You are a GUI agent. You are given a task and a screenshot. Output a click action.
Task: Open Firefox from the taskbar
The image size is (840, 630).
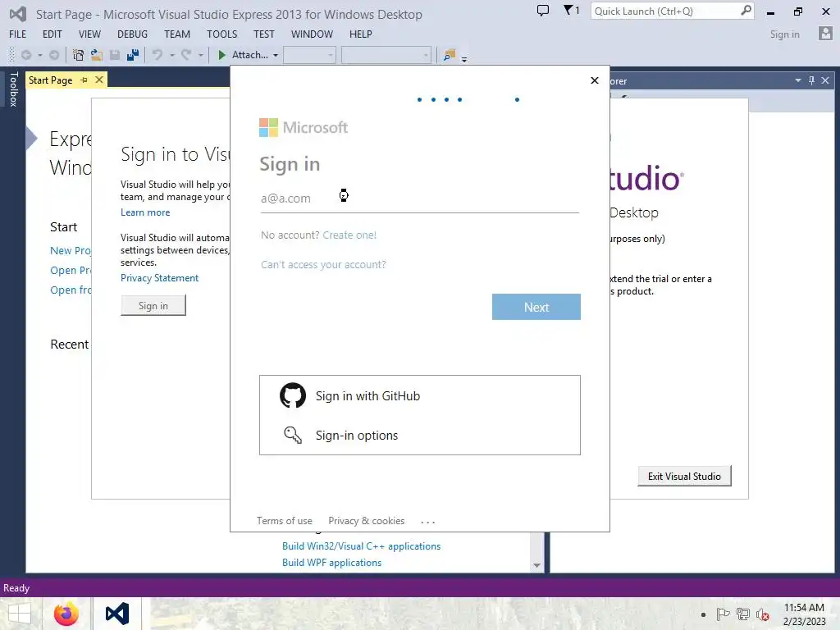[x=66, y=614]
